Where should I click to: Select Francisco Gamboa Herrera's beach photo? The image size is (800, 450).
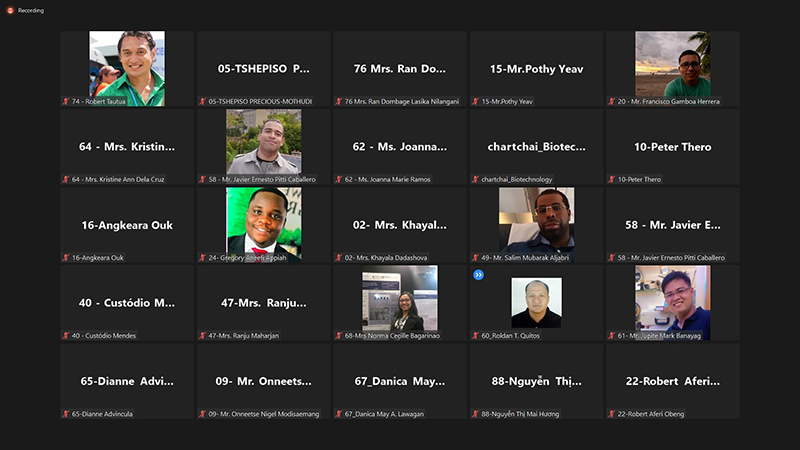click(x=672, y=64)
